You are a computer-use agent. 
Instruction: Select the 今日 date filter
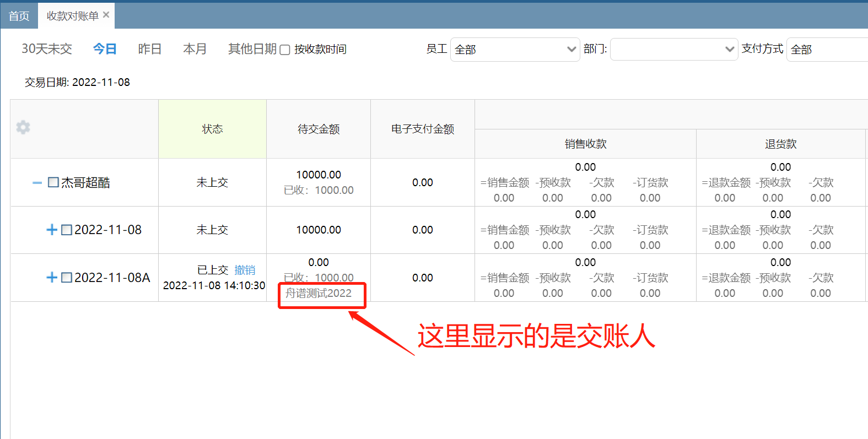[x=105, y=49]
